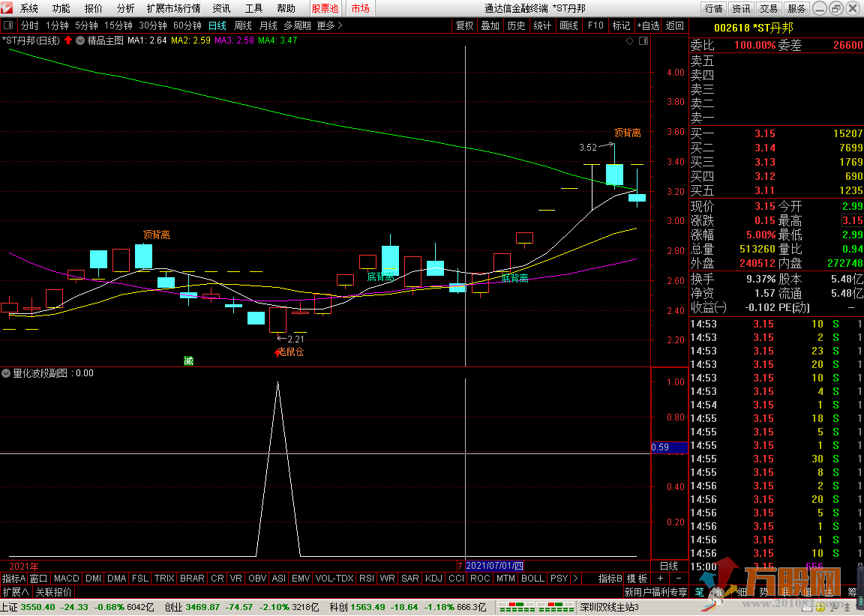This screenshot has height=616, width=864.
Task: Open the 模板 tab
Action: (637, 578)
